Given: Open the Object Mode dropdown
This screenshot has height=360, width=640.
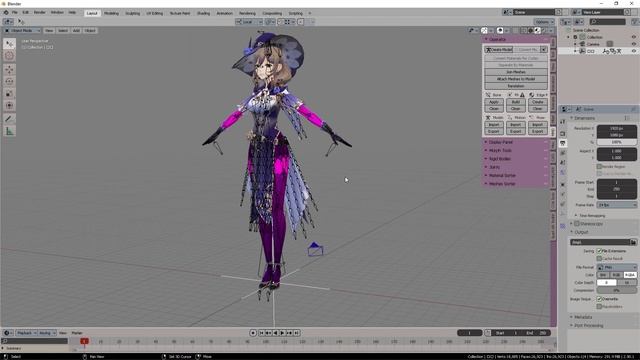Looking at the screenshot, I should 22,31.
